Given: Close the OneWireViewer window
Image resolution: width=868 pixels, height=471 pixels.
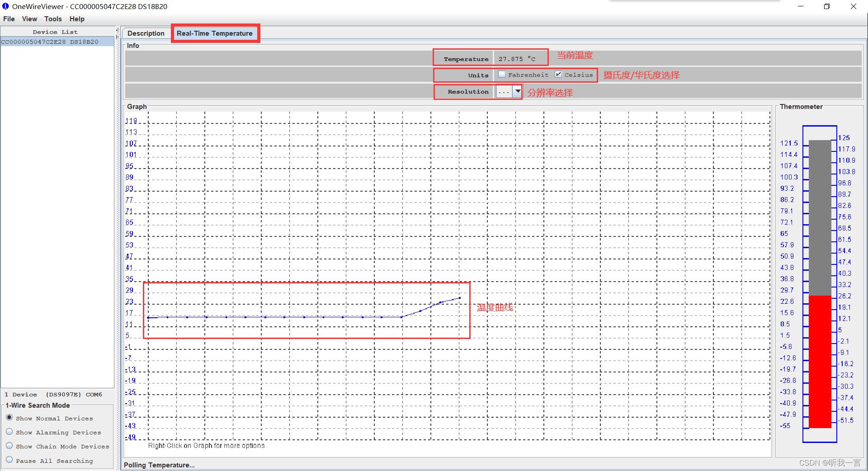Looking at the screenshot, I should coord(854,6).
